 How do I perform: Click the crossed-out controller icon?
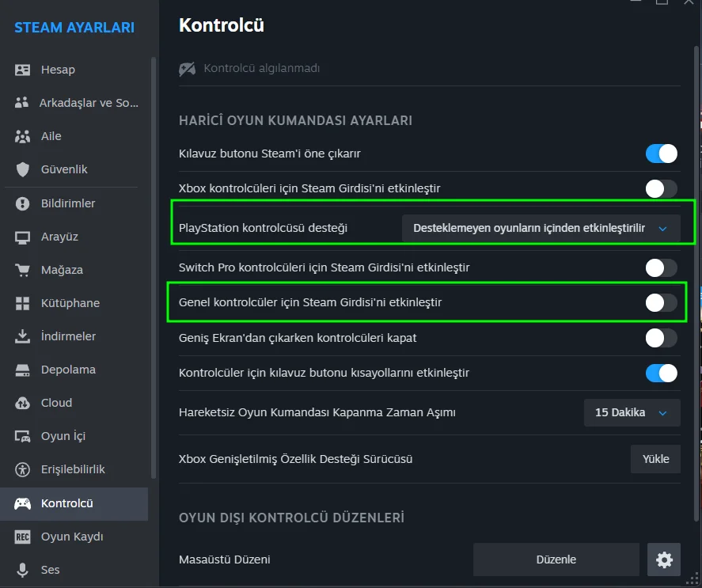point(187,69)
